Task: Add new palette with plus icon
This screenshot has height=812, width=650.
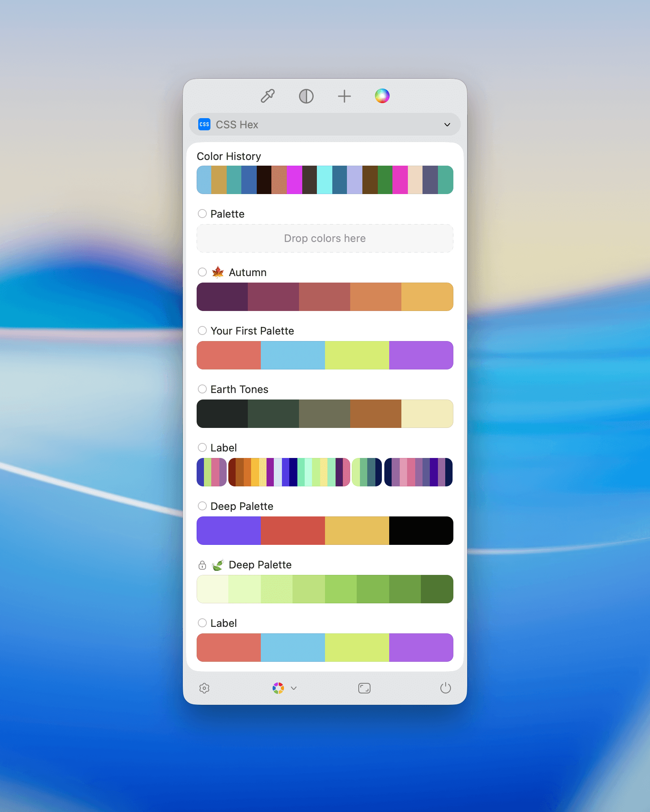Action: pos(344,96)
